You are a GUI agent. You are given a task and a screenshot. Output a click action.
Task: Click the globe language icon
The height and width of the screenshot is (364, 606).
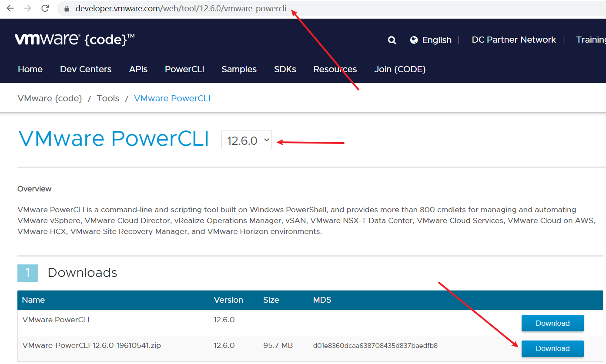(414, 40)
